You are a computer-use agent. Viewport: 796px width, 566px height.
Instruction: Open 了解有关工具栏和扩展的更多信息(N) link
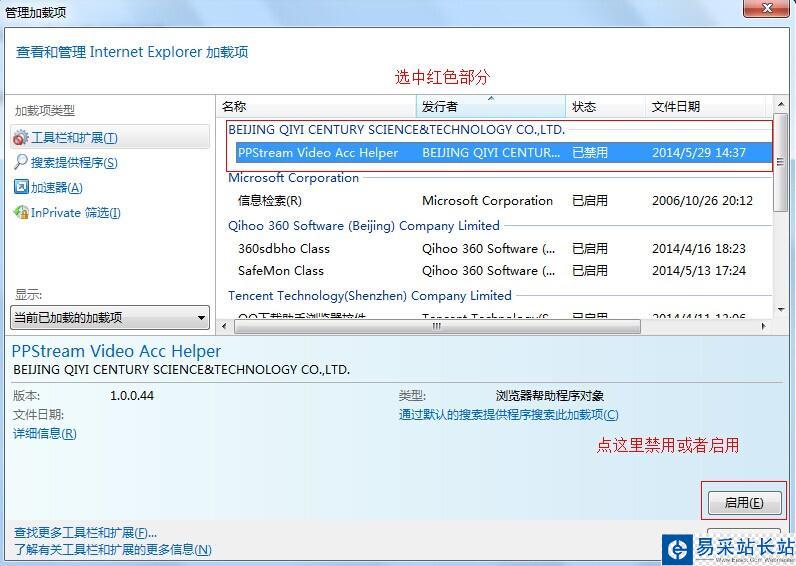point(113,549)
